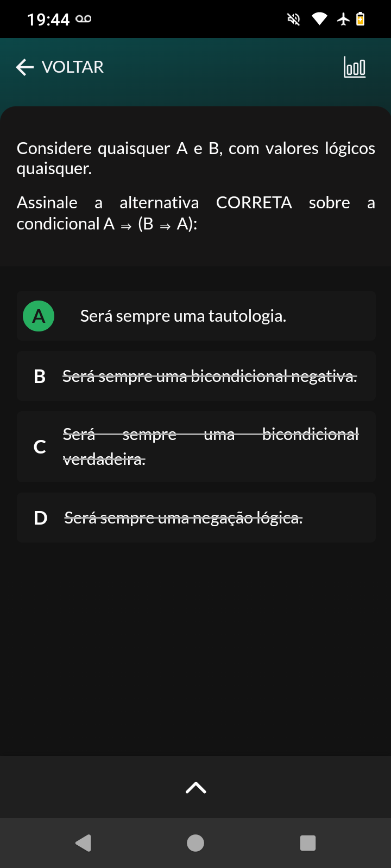Tap the battery status icon

click(360, 20)
